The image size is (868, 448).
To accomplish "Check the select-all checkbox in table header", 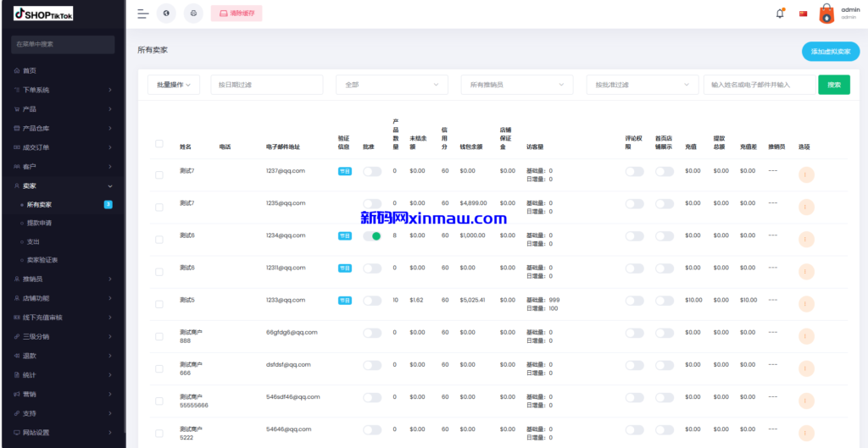I will click(159, 144).
